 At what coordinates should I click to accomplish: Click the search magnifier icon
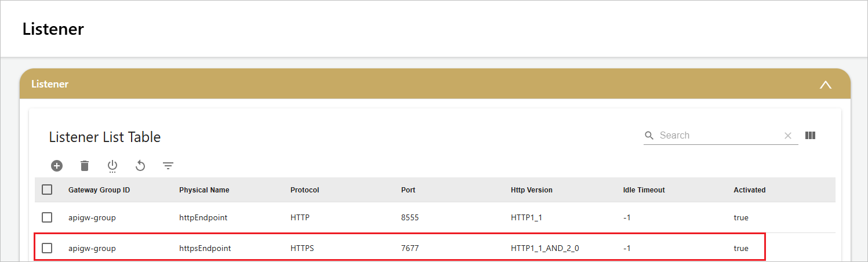[x=649, y=136]
